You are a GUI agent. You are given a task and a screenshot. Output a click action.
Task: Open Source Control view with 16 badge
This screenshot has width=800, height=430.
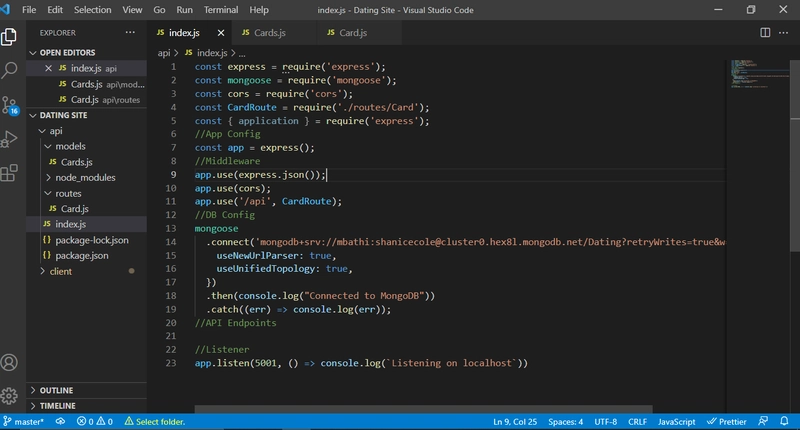[x=9, y=105]
